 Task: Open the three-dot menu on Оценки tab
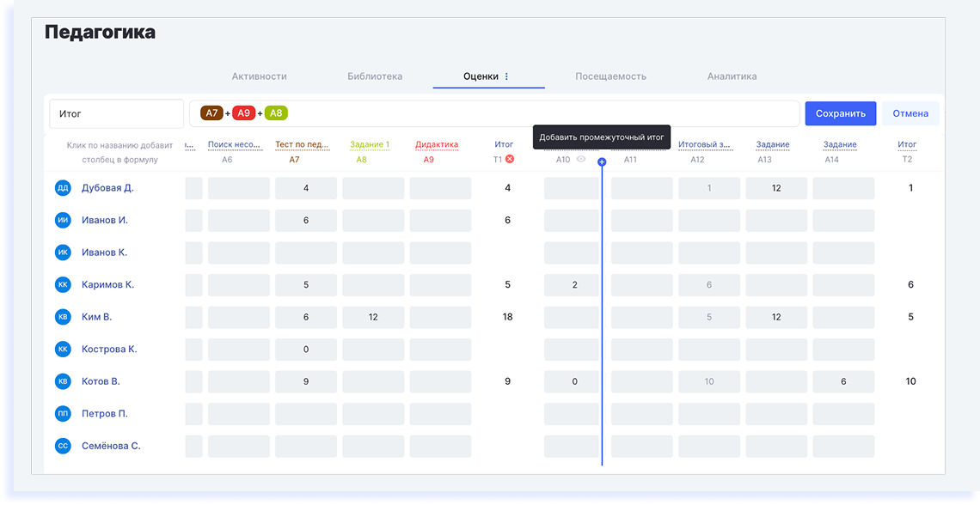click(506, 76)
